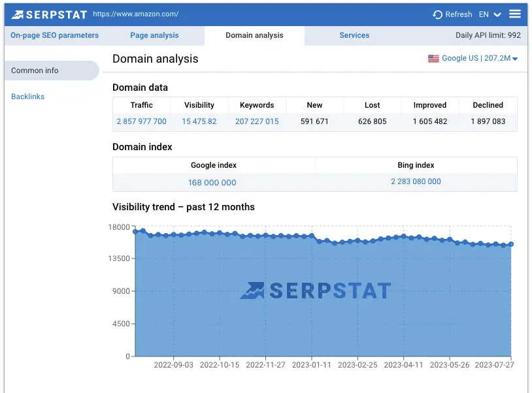The width and height of the screenshot is (532, 393).
Task: Select the On-page SEO parameters tab
Action: click(x=54, y=35)
